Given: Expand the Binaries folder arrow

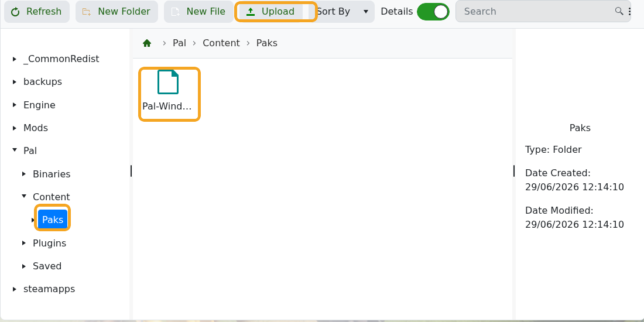Looking at the screenshot, I should point(24,174).
